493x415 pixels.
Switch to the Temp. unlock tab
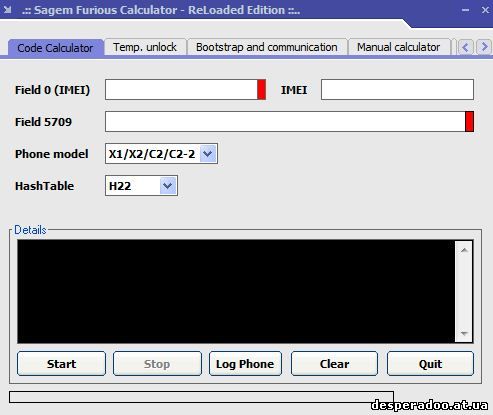coord(145,47)
